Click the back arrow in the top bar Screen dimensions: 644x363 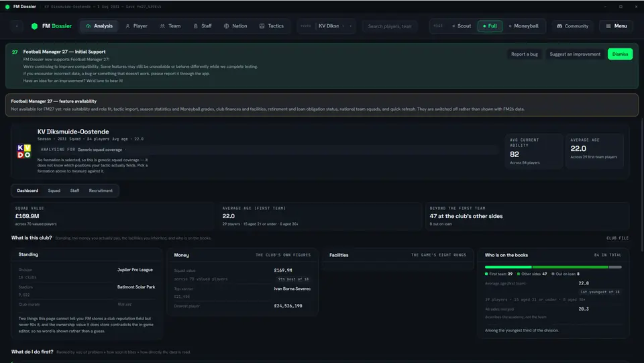(x=17, y=26)
